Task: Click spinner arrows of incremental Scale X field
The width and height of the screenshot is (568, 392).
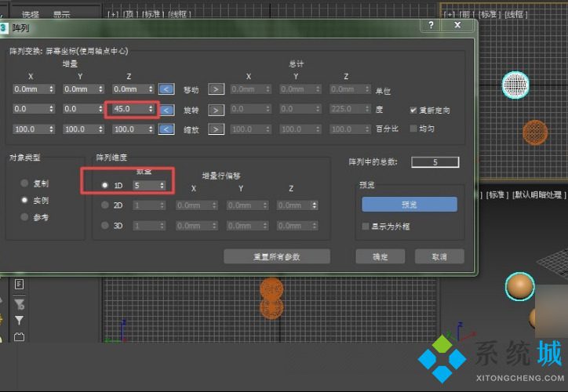Action: coord(52,129)
